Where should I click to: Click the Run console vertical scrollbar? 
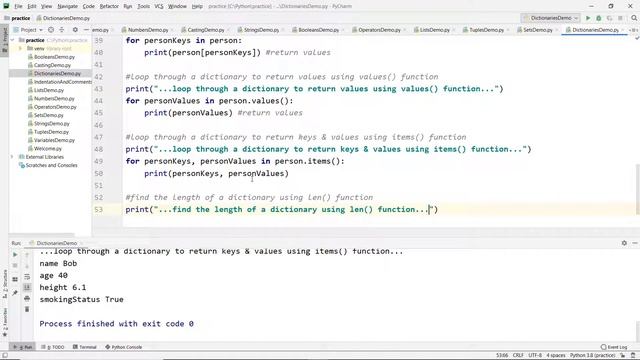point(637,330)
